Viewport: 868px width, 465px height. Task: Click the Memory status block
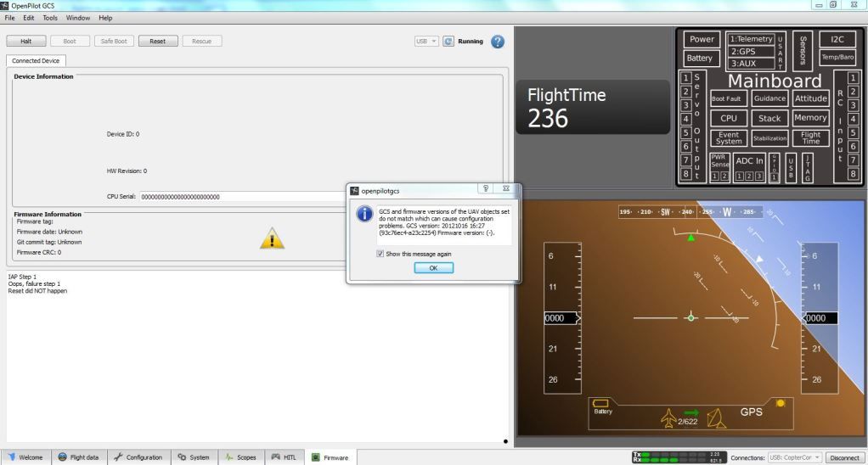(810, 118)
